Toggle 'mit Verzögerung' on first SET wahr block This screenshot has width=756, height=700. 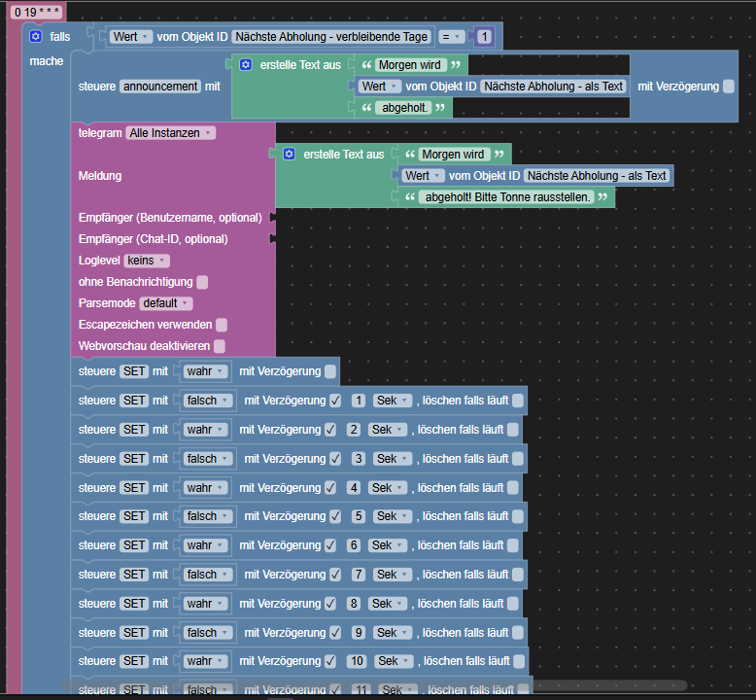330,371
